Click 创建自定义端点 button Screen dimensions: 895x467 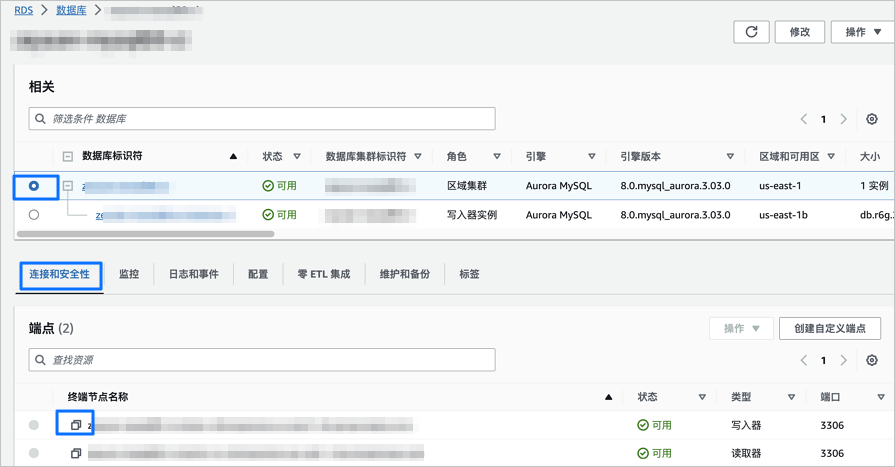point(830,328)
